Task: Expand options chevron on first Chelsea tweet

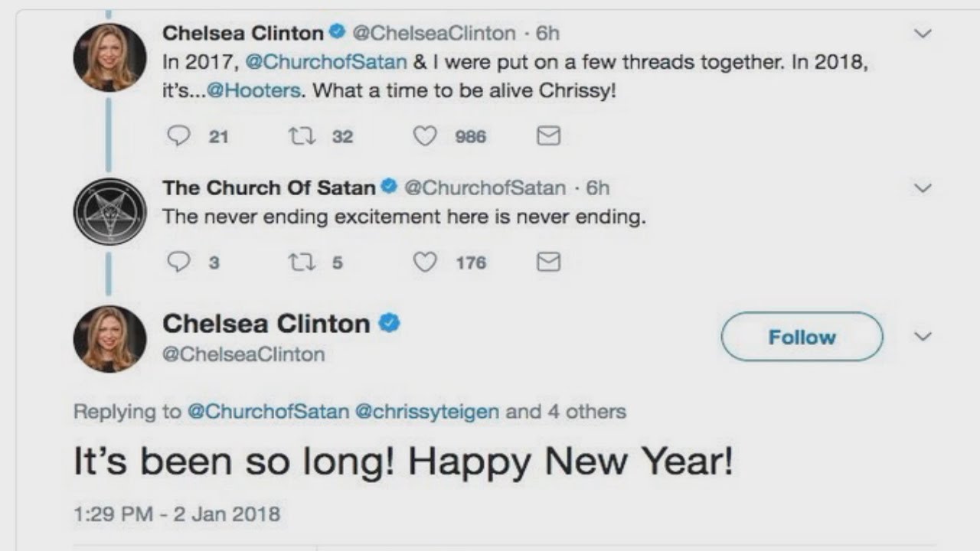Action: pyautogui.click(x=923, y=34)
